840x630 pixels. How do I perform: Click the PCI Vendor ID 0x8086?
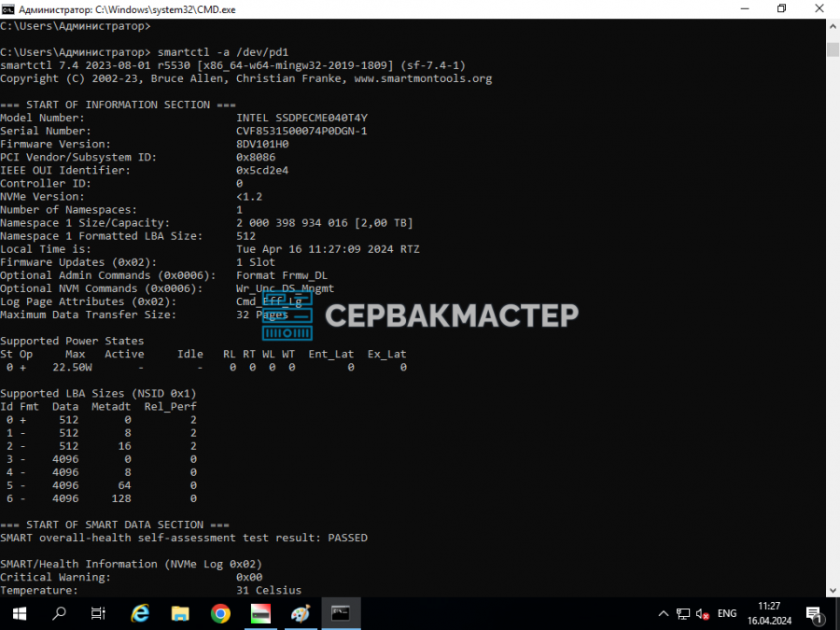point(256,158)
